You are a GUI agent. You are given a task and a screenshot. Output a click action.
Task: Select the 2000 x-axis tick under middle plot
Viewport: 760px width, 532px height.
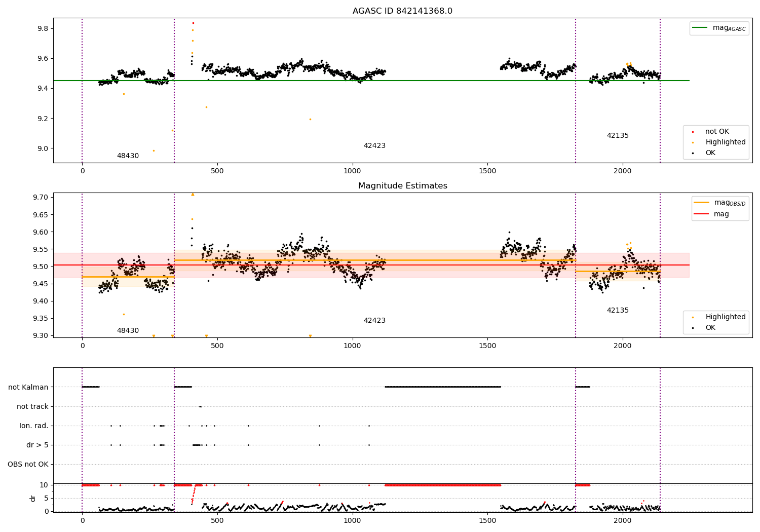(x=622, y=346)
